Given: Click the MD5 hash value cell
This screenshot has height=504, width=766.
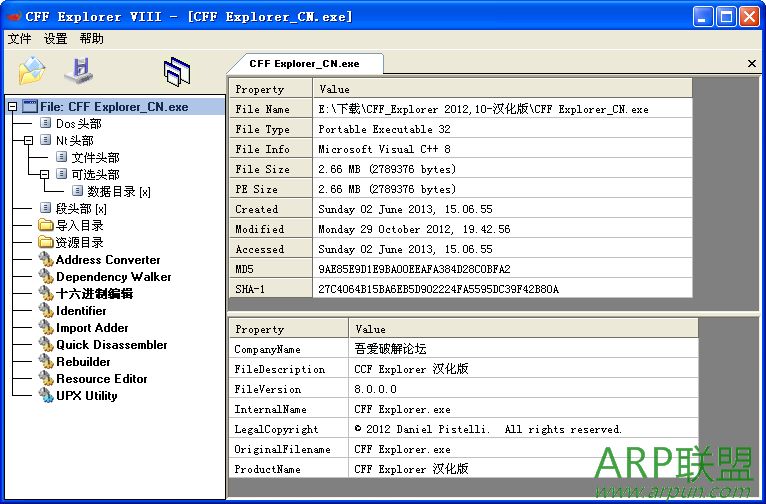Looking at the screenshot, I should [x=503, y=269].
